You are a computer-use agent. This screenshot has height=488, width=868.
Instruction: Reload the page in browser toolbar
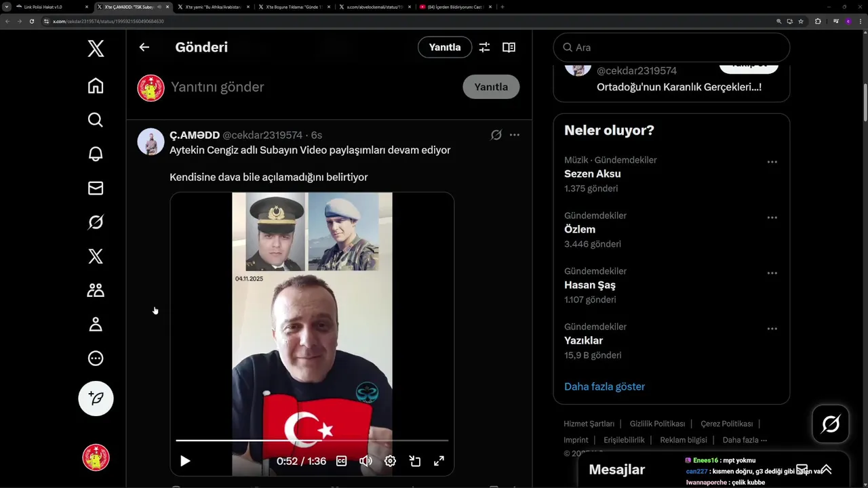tap(31, 21)
